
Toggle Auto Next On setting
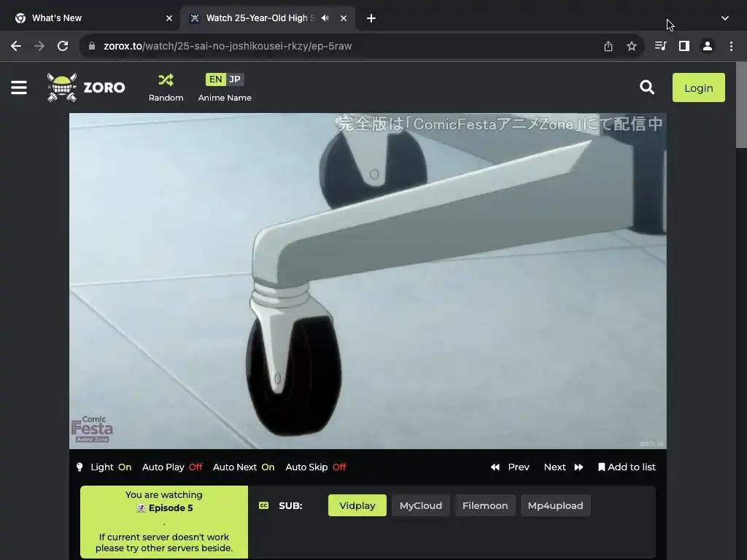coord(244,467)
